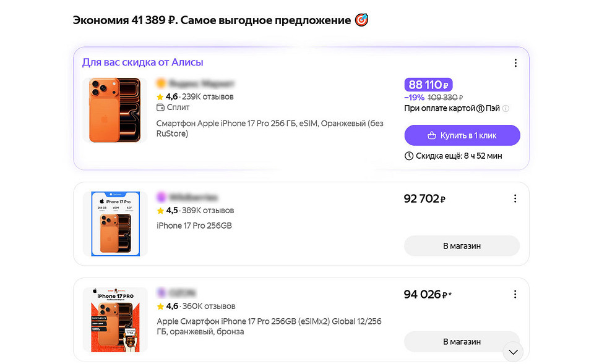Expand more offers with the circular down arrow
The width and height of the screenshot is (594, 364).
pyautogui.click(x=513, y=352)
